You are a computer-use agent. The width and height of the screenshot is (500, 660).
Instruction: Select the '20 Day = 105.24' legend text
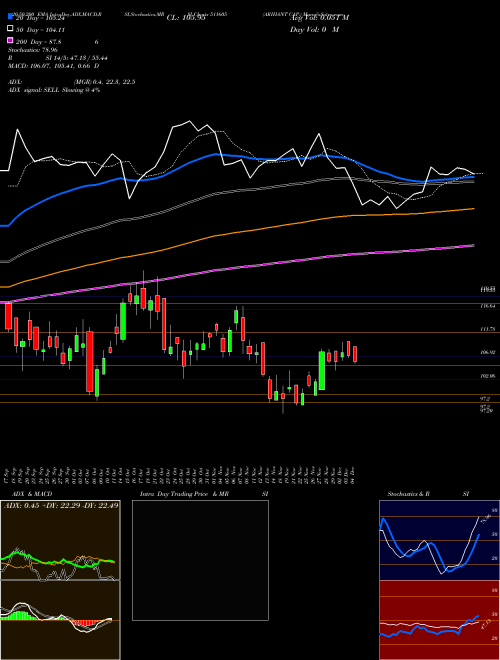[40, 18]
